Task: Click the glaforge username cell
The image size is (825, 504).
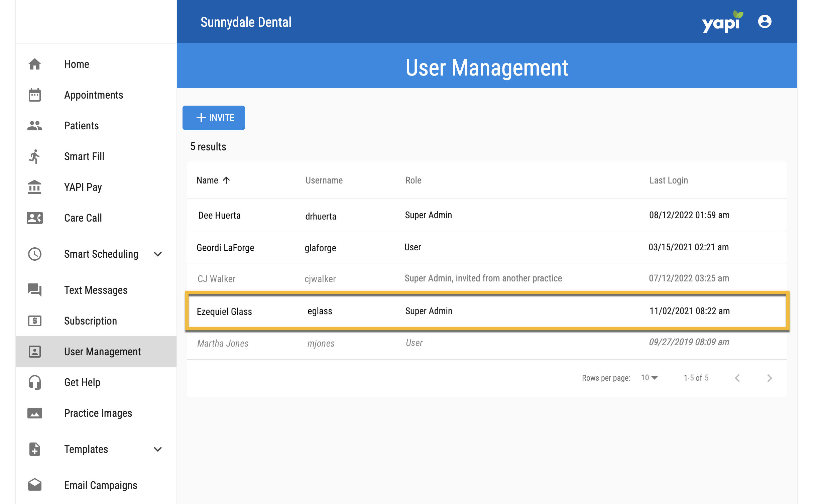Action: (320, 248)
